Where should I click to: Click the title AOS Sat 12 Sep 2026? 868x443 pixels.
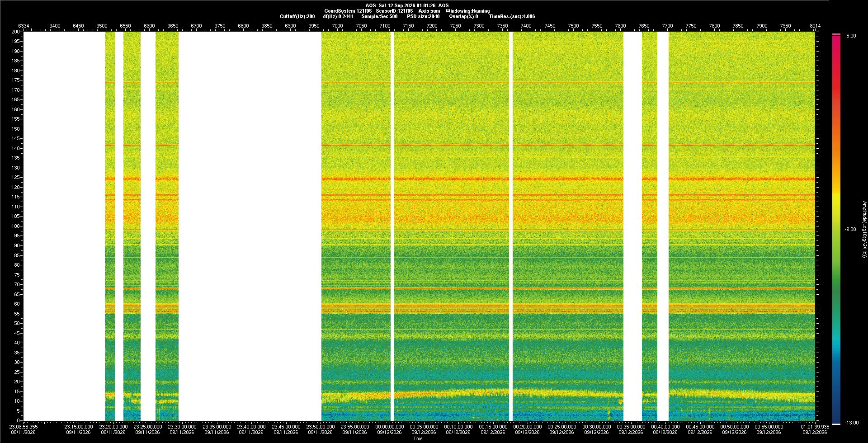pos(407,5)
